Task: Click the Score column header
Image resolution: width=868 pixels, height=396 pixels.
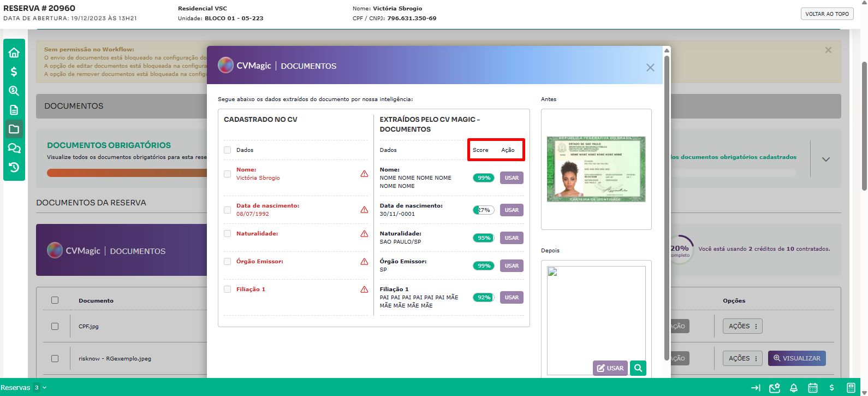Action: click(480, 150)
